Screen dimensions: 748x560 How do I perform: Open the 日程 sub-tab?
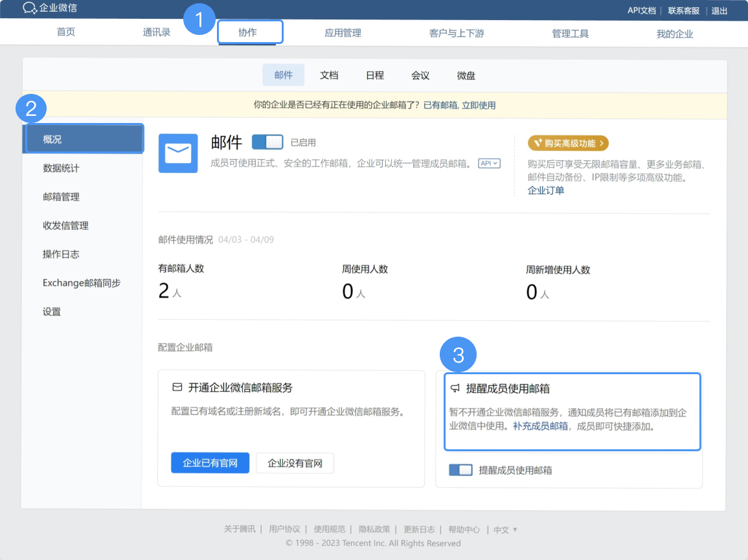click(x=375, y=75)
